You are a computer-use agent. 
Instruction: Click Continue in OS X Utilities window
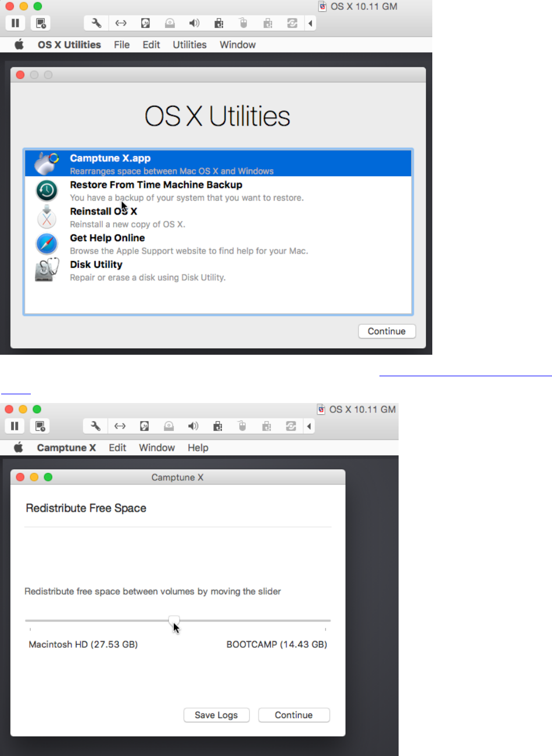[387, 331]
